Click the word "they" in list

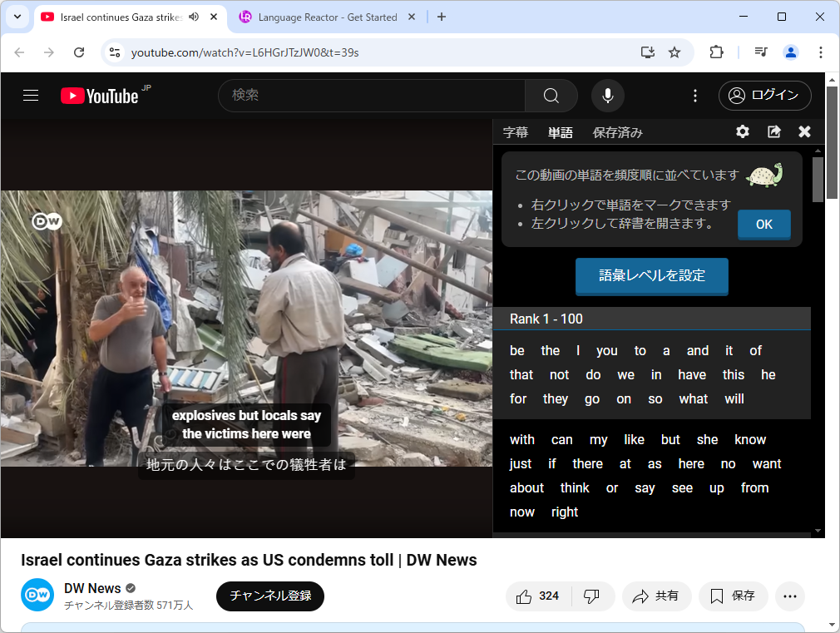coord(555,399)
